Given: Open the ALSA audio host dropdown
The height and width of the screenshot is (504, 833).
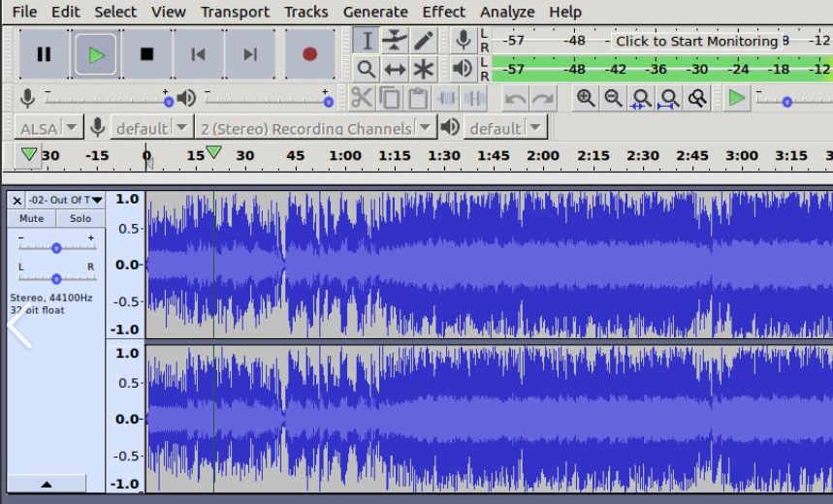Looking at the screenshot, I should [48, 128].
